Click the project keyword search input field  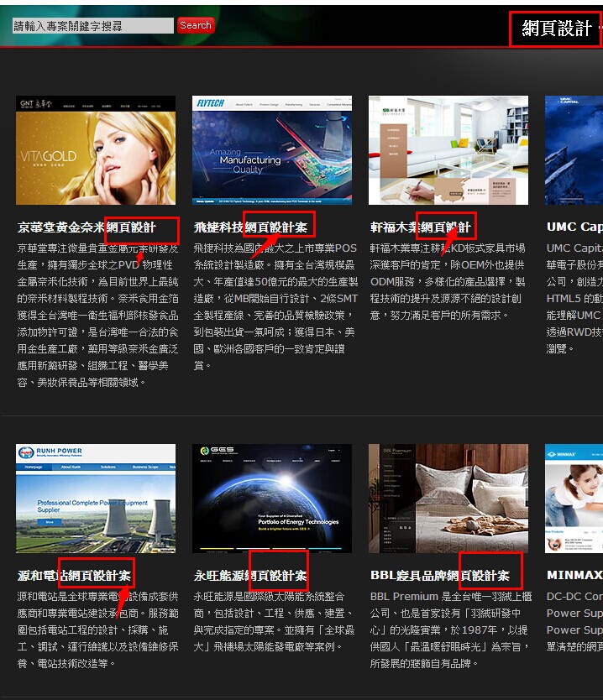pyautogui.click(x=93, y=26)
